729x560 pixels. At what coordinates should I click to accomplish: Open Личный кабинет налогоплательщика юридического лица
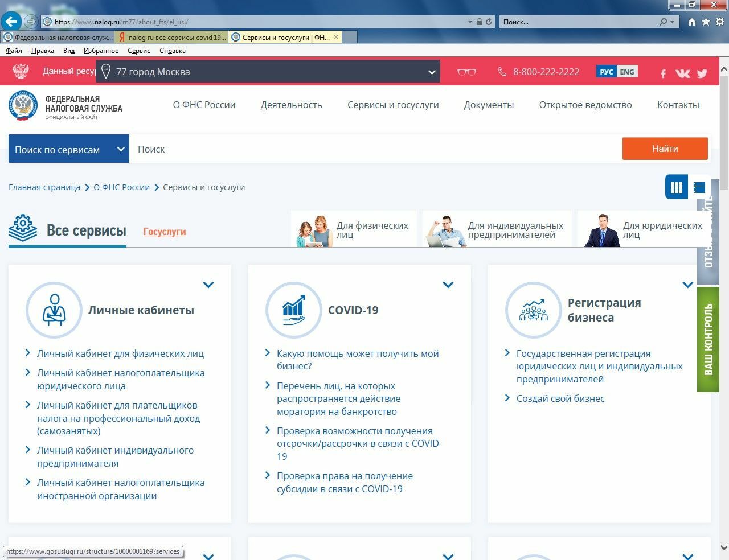(121, 380)
